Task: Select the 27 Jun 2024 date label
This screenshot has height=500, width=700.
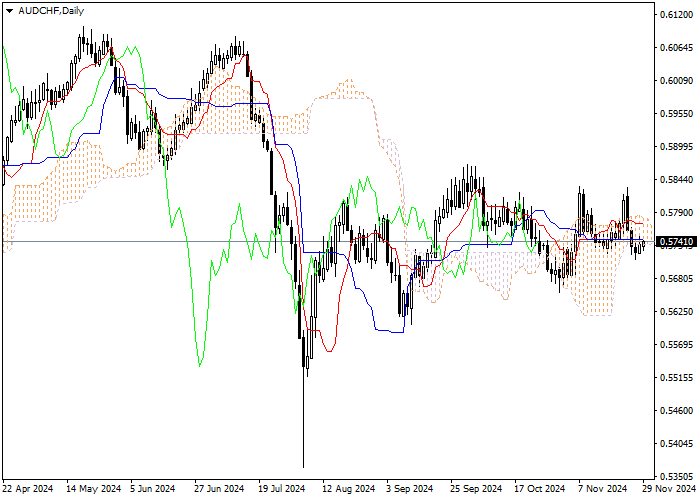Action: tap(219, 489)
